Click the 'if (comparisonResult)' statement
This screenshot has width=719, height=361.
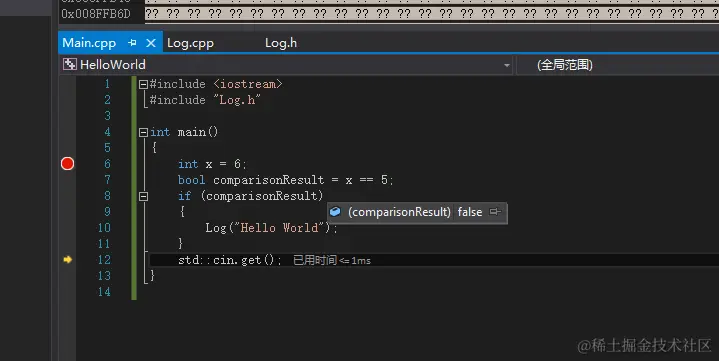tap(250, 196)
